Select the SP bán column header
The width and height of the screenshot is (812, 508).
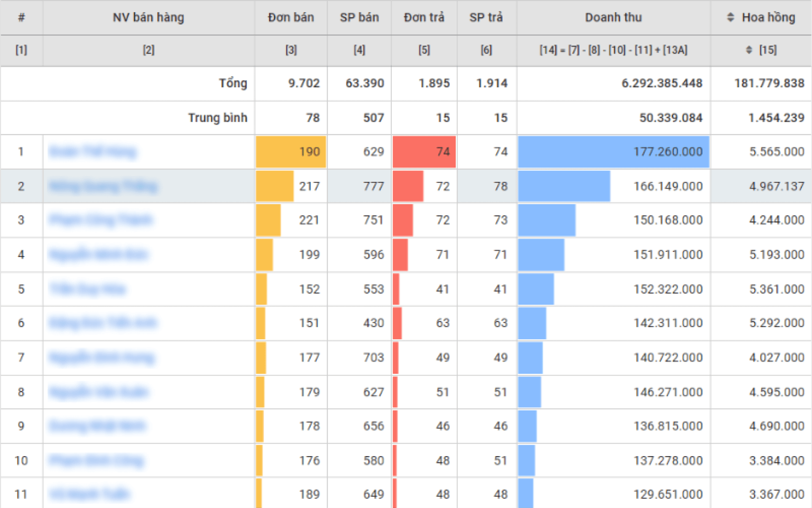359,17
